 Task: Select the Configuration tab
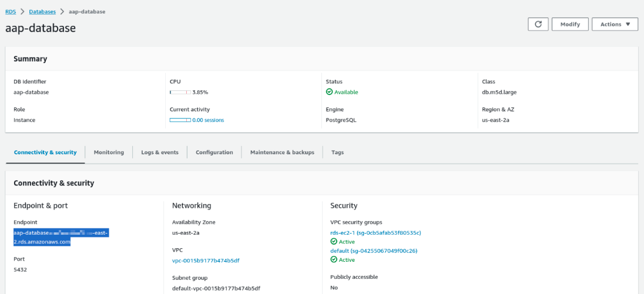(214, 153)
